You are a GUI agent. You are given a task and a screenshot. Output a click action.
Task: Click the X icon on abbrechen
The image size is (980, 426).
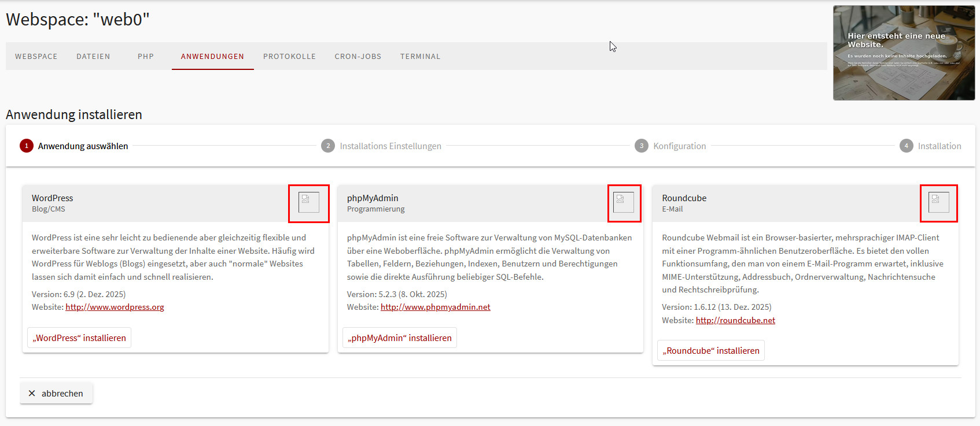click(32, 394)
